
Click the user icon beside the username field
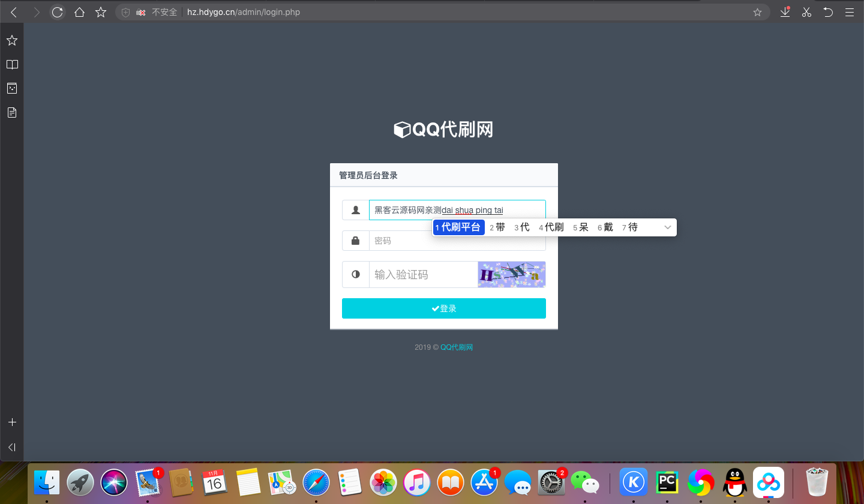(x=356, y=210)
